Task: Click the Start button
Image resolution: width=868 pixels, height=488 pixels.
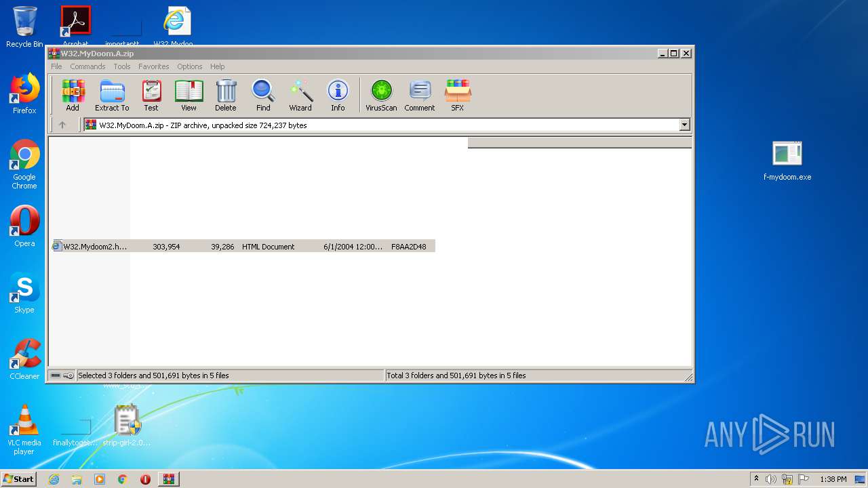Action: (18, 479)
